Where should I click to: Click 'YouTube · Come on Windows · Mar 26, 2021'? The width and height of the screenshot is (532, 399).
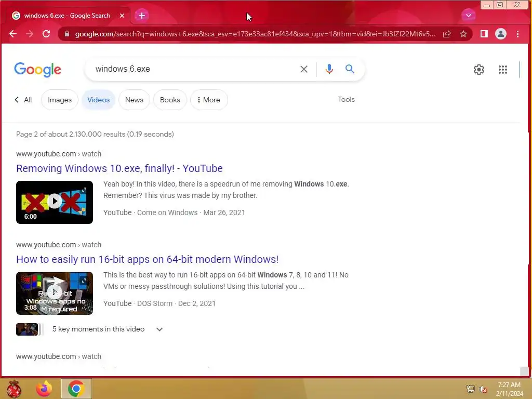click(x=174, y=212)
